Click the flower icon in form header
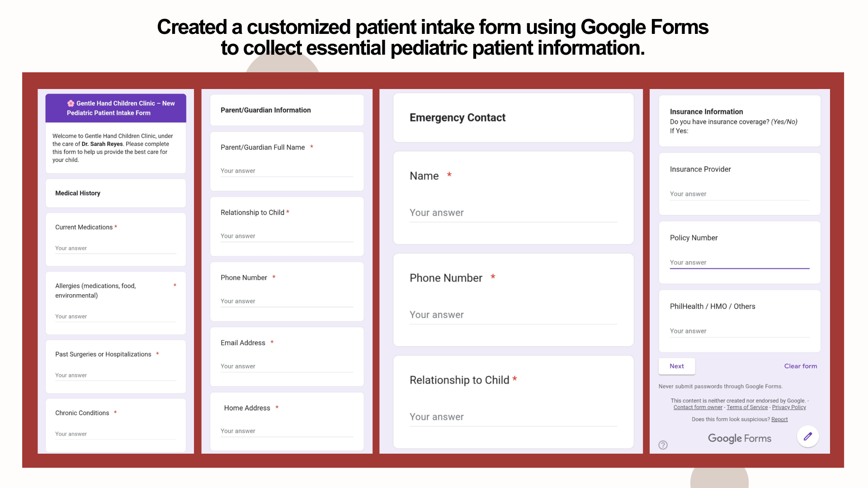Viewport: 868px width, 488px height. (71, 103)
